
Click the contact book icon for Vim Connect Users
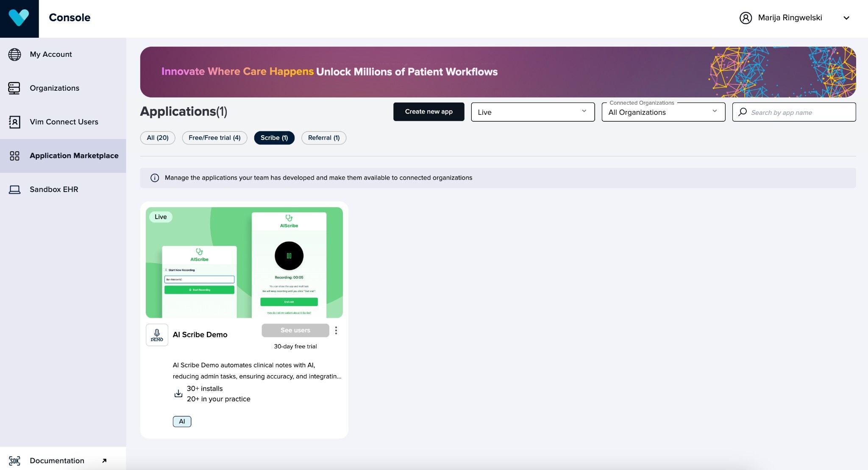[x=14, y=122]
